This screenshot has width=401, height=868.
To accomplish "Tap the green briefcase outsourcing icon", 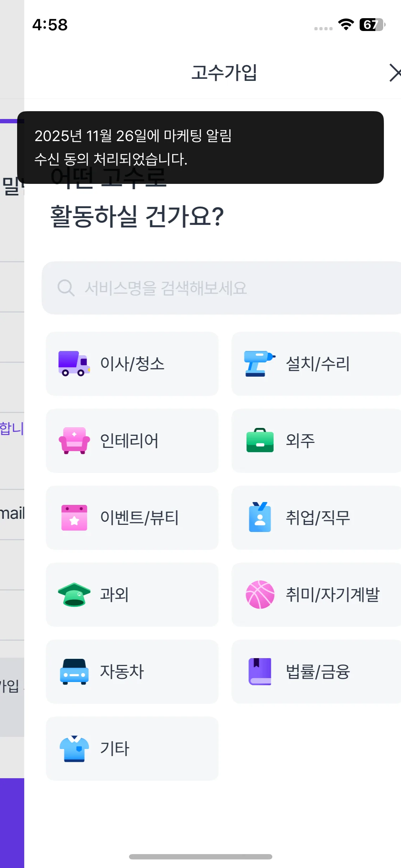I will [260, 441].
